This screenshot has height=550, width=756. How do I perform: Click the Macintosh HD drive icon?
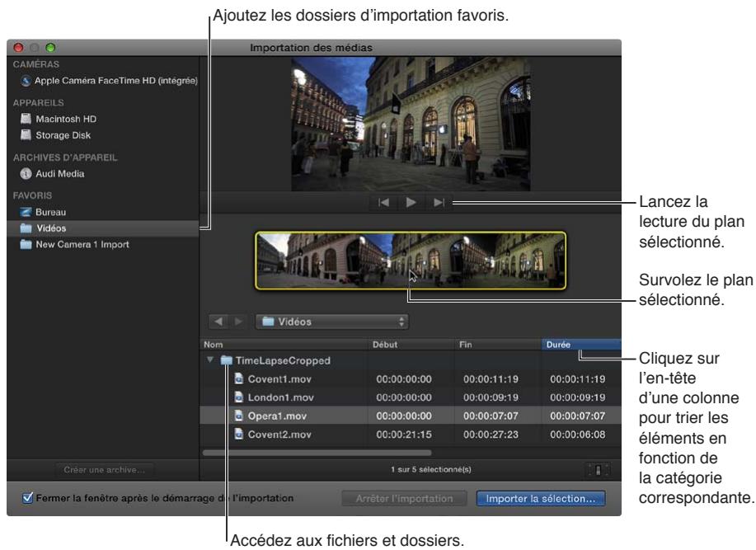click(26, 119)
